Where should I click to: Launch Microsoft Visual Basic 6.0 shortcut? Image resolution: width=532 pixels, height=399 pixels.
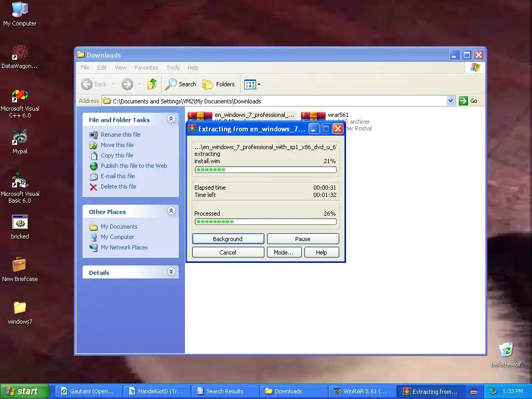pyautogui.click(x=20, y=188)
